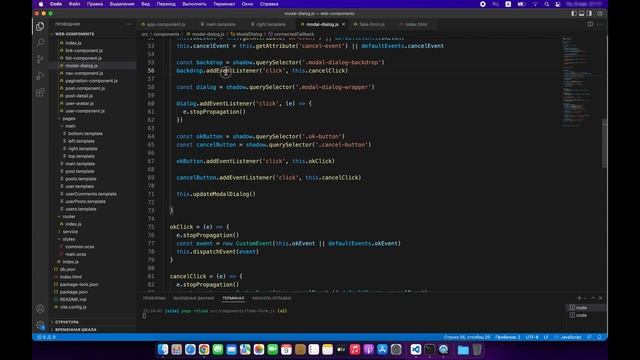Open link-component.js in the explorer
The image size is (640, 360).
84,51
